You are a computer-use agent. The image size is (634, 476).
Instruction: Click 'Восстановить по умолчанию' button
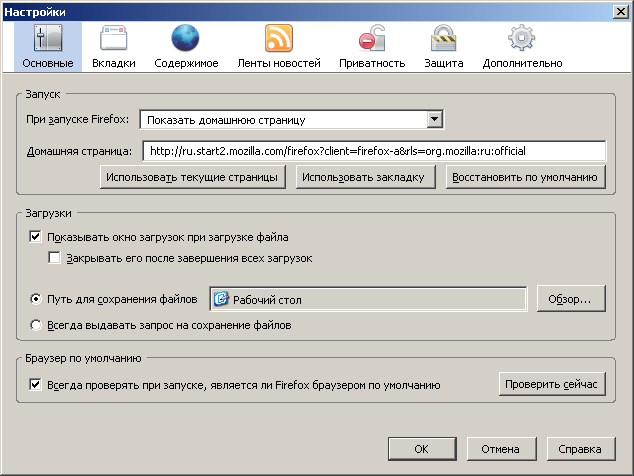(526, 177)
